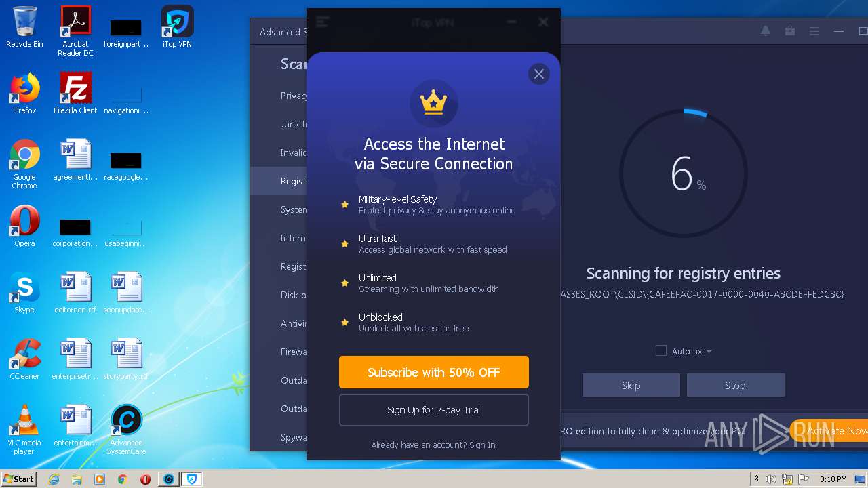Launch the iTop VPN desktop shortcut
The width and height of the screenshot is (868, 488).
tap(177, 27)
